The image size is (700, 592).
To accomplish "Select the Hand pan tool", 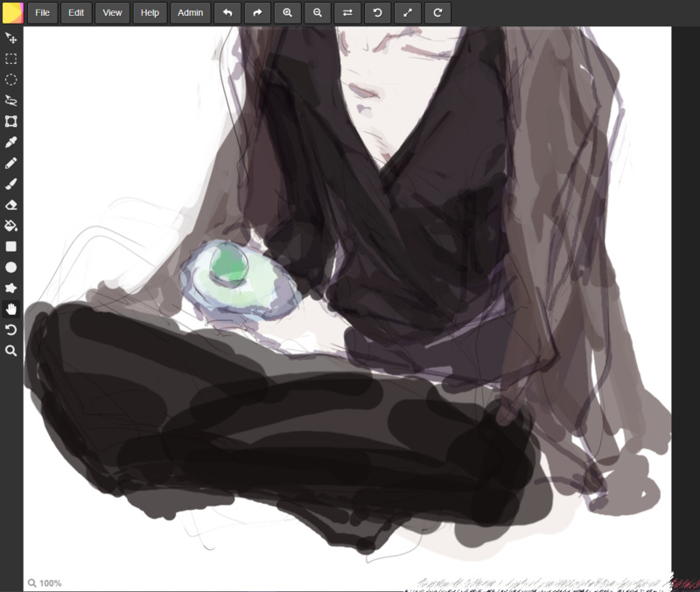I will [x=11, y=309].
